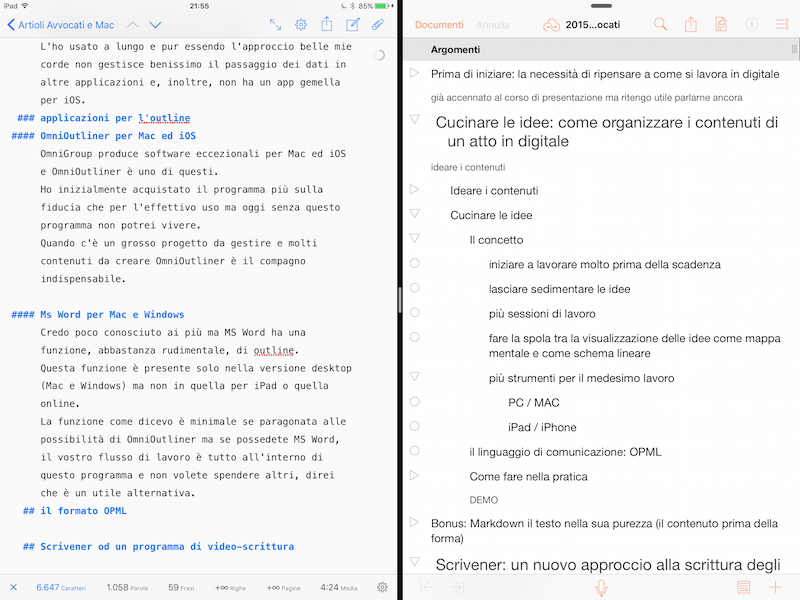
Task: Tap bullet of fare la spola row
Action: [x=415, y=337]
